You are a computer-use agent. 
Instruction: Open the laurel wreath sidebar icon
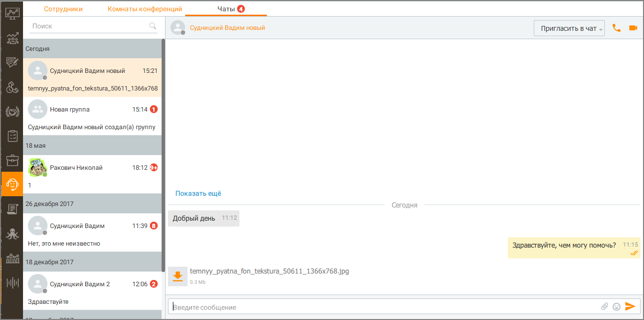click(x=12, y=112)
